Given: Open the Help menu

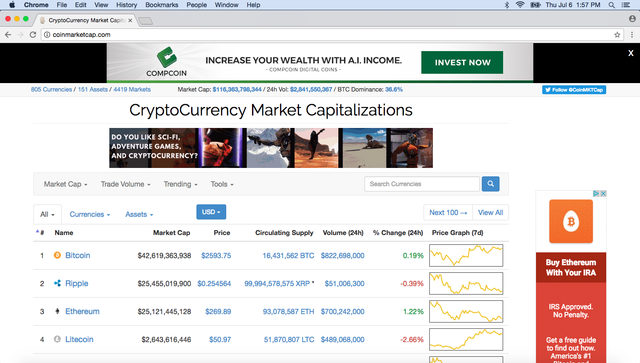Looking at the screenshot, I should tap(253, 5).
